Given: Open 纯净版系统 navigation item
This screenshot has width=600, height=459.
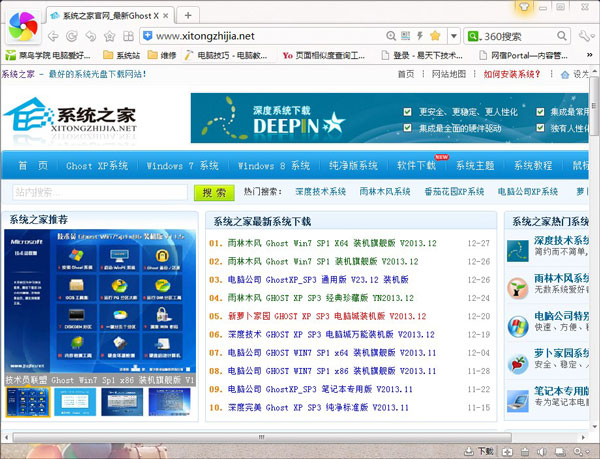Looking at the screenshot, I should pyautogui.click(x=353, y=166).
